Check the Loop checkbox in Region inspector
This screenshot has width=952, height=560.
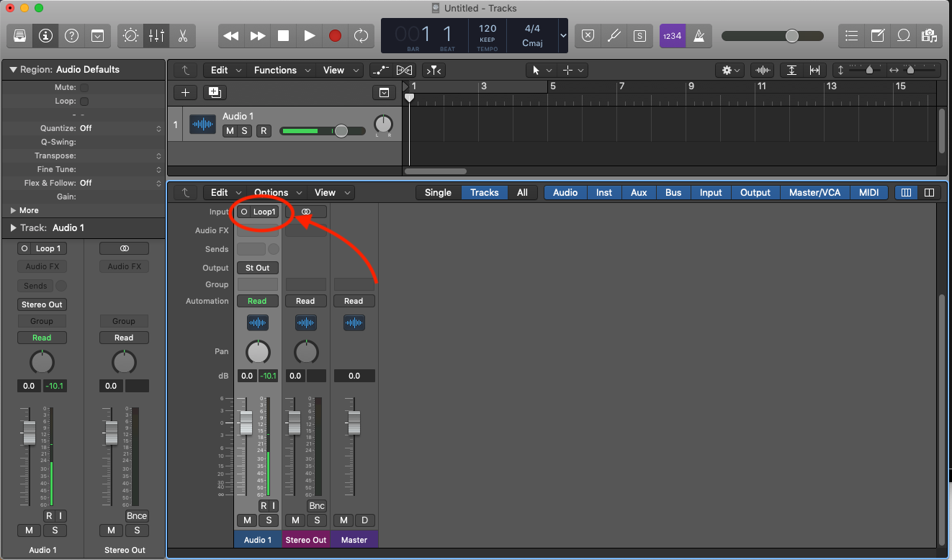coord(84,101)
